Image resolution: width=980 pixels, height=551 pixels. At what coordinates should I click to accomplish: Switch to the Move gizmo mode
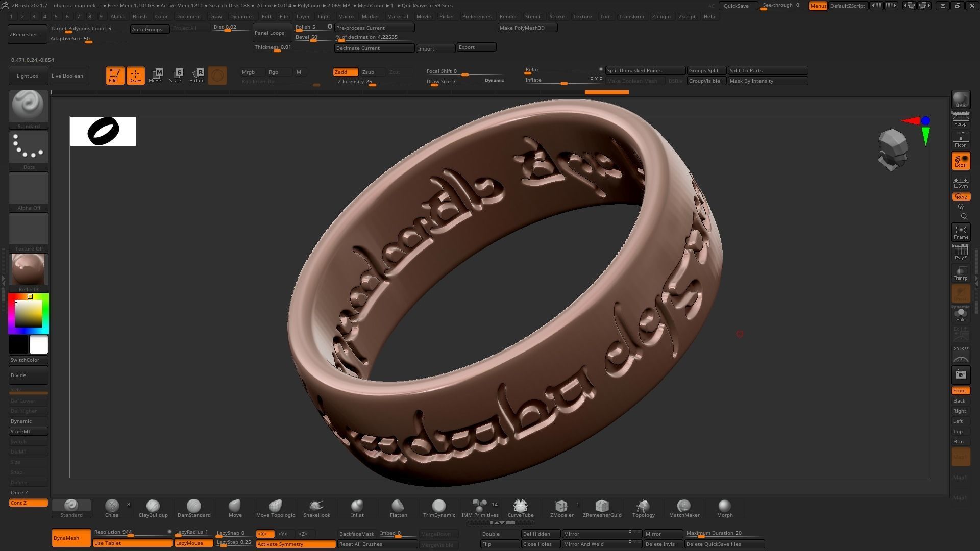coord(155,76)
